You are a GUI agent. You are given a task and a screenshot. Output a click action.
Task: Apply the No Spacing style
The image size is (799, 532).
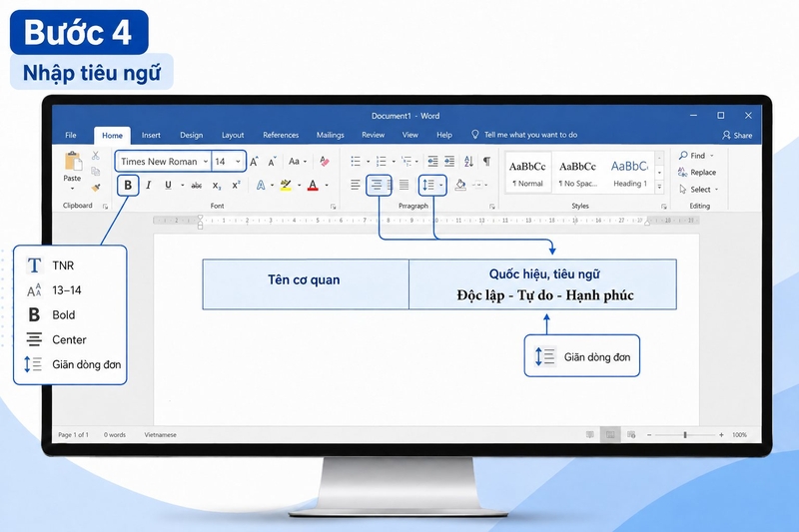point(578,173)
